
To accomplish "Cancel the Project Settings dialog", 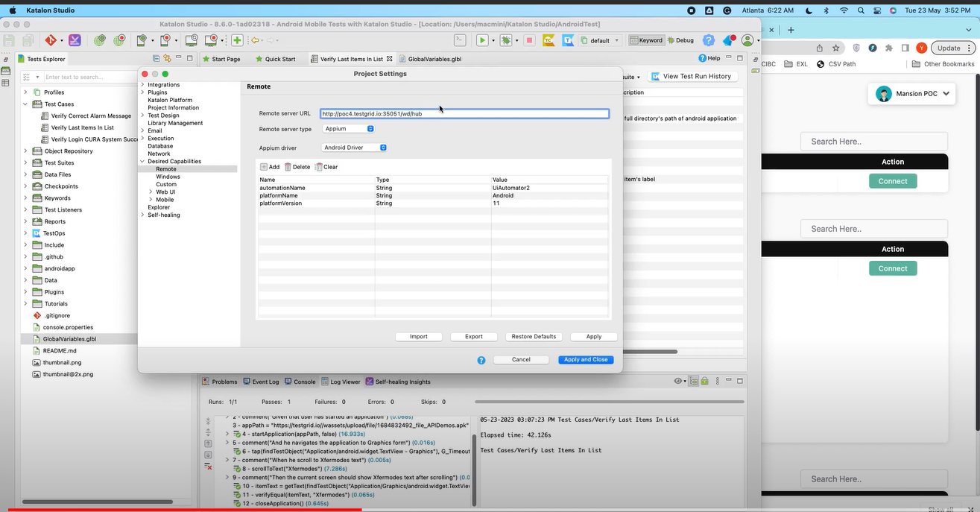I will (521, 360).
